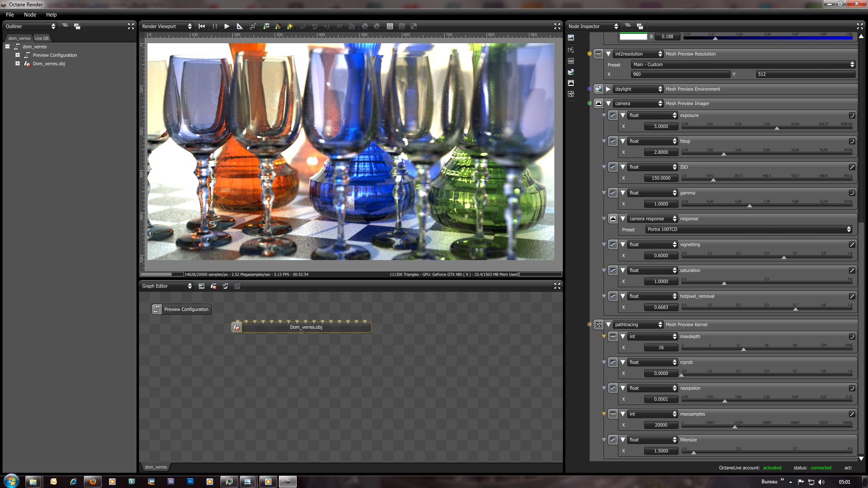Image resolution: width=868 pixels, height=488 pixels.
Task: Toggle the ISO slider linear mode button
Action: tap(851, 167)
